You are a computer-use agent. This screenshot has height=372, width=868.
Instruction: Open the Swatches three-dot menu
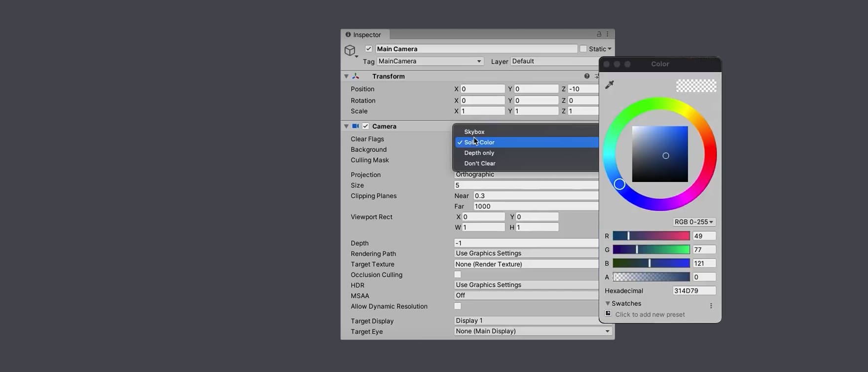click(711, 306)
